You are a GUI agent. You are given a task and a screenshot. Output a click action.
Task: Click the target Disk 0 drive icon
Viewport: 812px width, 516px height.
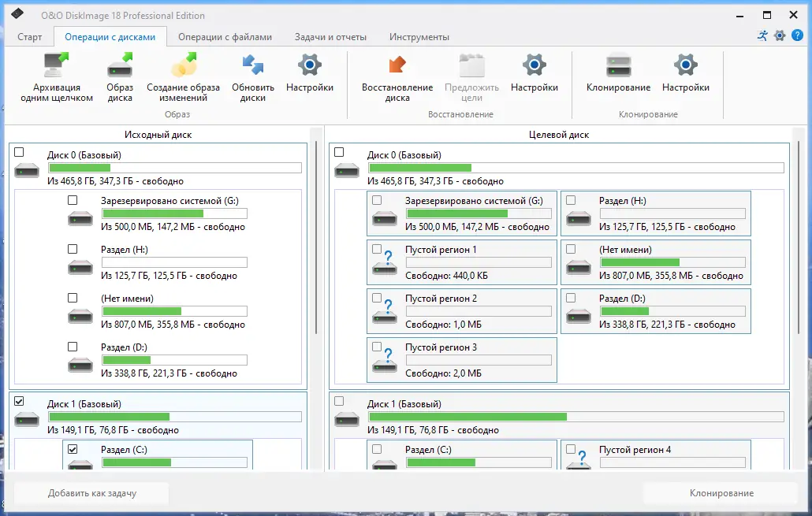pyautogui.click(x=346, y=170)
